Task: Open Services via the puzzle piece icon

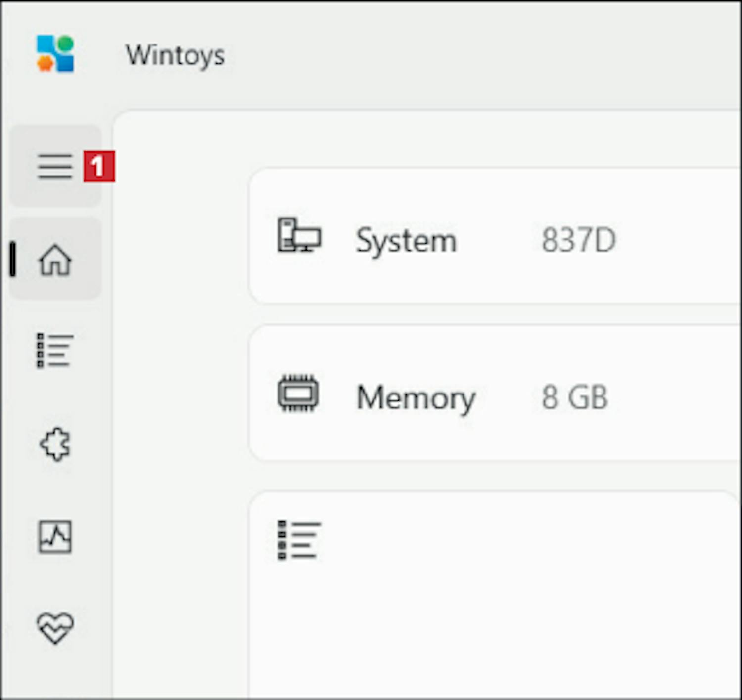Action: [x=55, y=444]
